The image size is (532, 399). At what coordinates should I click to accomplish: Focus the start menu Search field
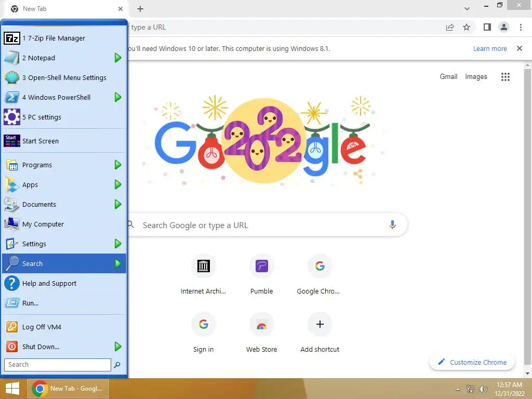57,365
